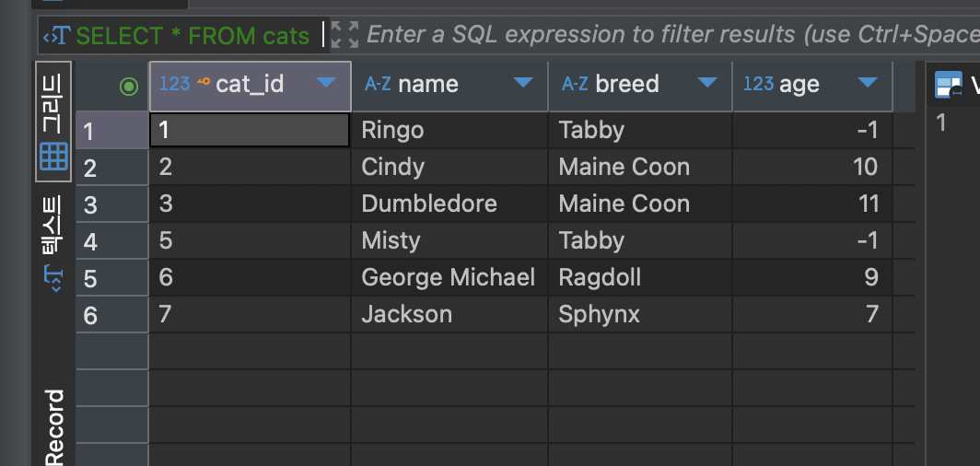Switch to the Record view tab
Image resolution: width=980 pixels, height=466 pixels.
(x=53, y=425)
